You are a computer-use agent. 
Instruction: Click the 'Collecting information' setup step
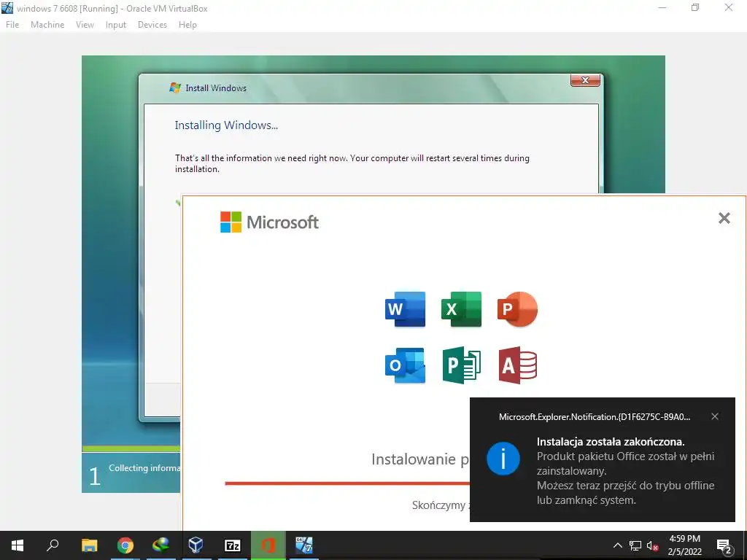[x=144, y=468]
